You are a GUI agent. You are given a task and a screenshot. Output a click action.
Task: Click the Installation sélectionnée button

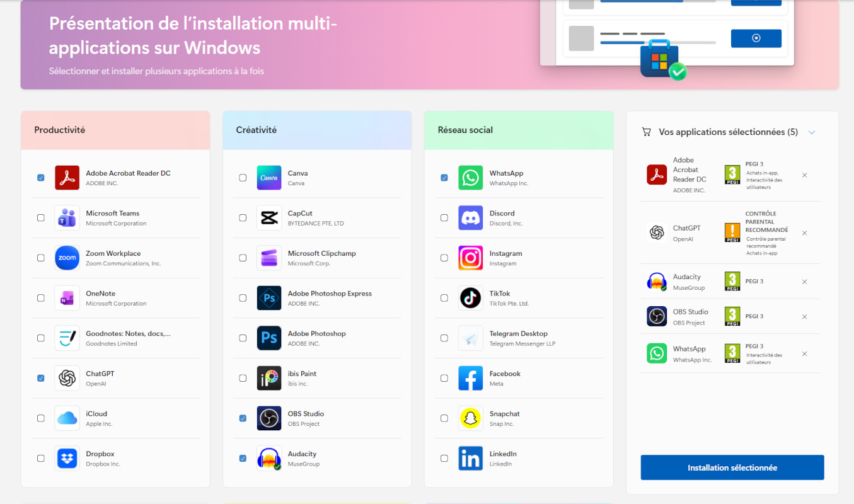(x=732, y=467)
